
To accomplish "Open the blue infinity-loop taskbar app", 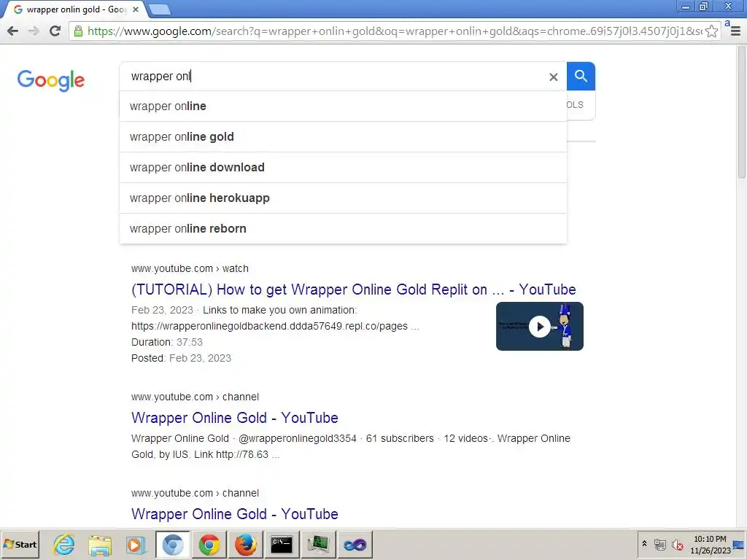I will coord(355,544).
